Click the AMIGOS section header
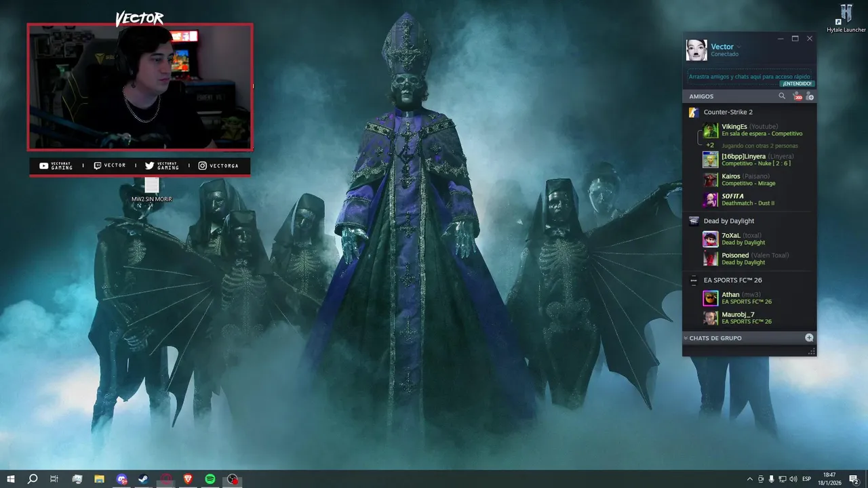 (703, 96)
